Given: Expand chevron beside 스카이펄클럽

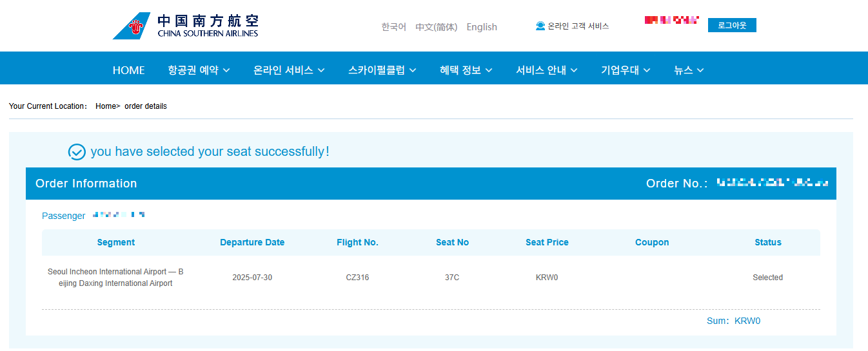Looking at the screenshot, I should pos(413,71).
